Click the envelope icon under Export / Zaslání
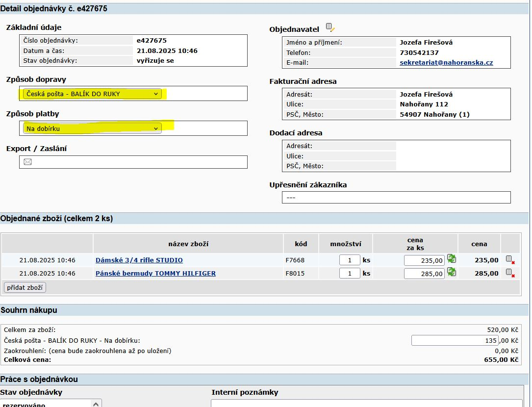Image resolution: width=532 pixels, height=407 pixels. 28,162
